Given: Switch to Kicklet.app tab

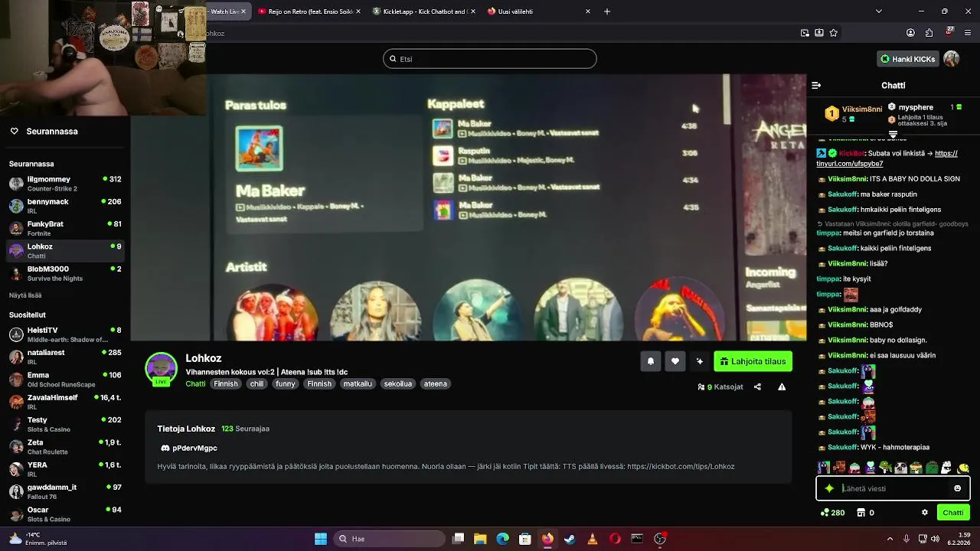Looking at the screenshot, I should coord(423,11).
